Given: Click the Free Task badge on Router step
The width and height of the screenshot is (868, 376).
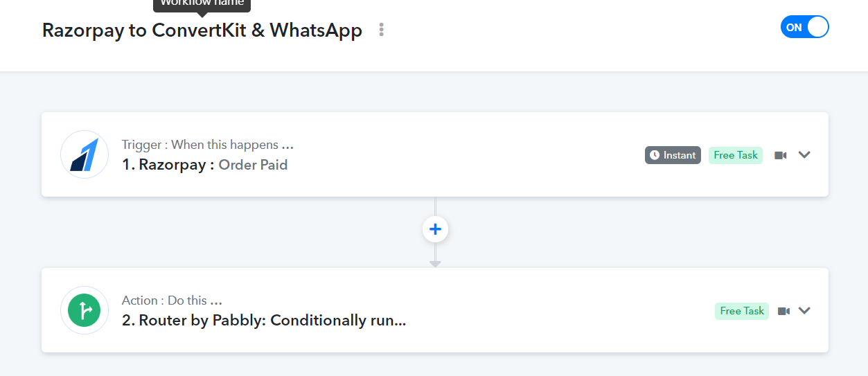Looking at the screenshot, I should [x=742, y=311].
